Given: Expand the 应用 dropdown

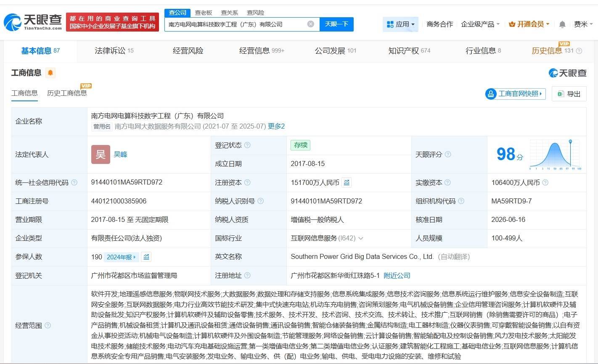Looking at the screenshot, I should (x=400, y=24).
